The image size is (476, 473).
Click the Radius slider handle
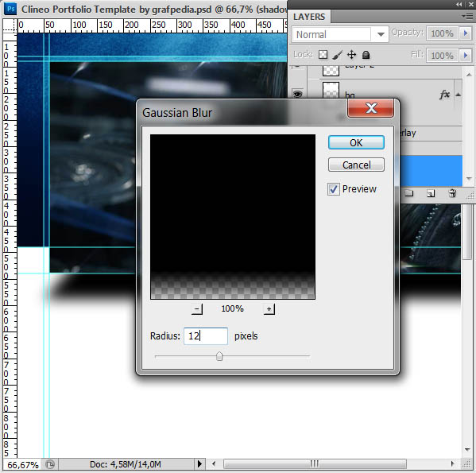click(x=219, y=356)
